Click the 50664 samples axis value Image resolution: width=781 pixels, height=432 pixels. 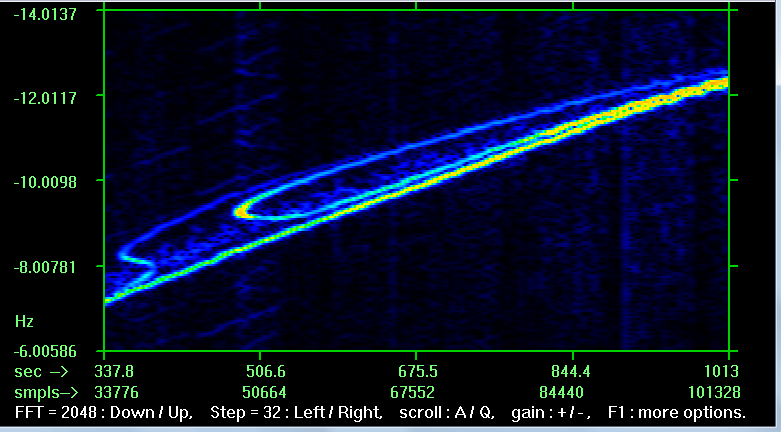(264, 393)
